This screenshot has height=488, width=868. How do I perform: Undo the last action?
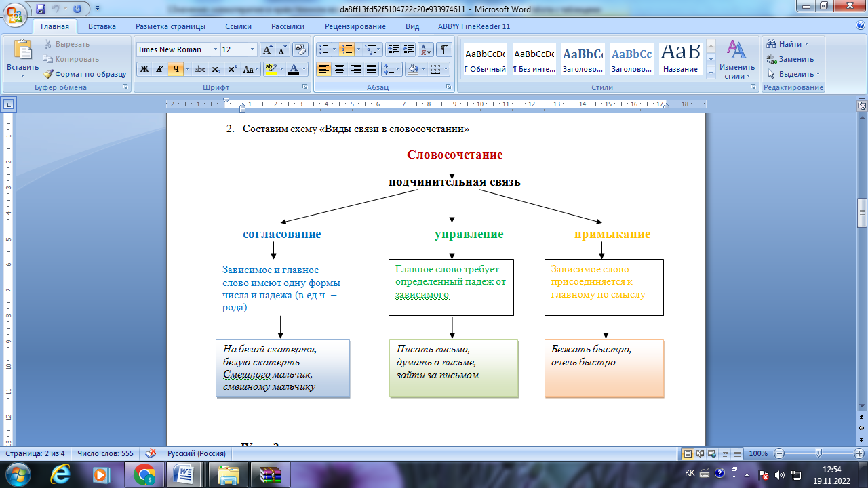coord(56,9)
